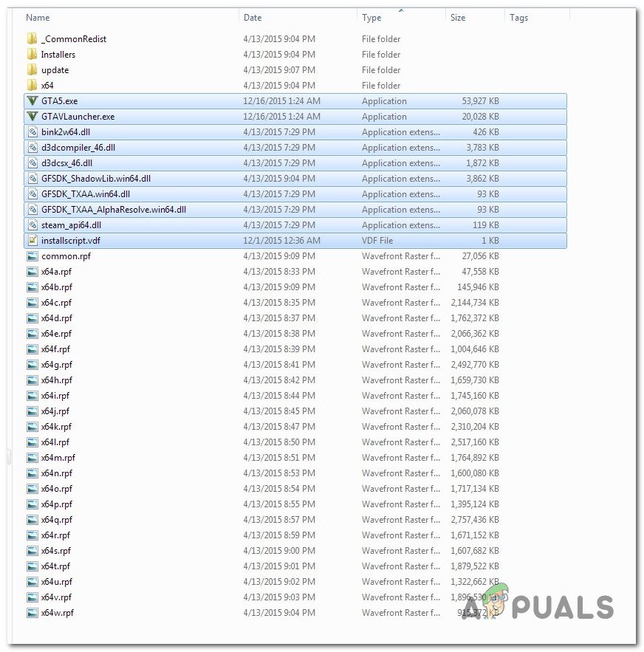Click the bink2w64.dll extension icon

pos(32,132)
